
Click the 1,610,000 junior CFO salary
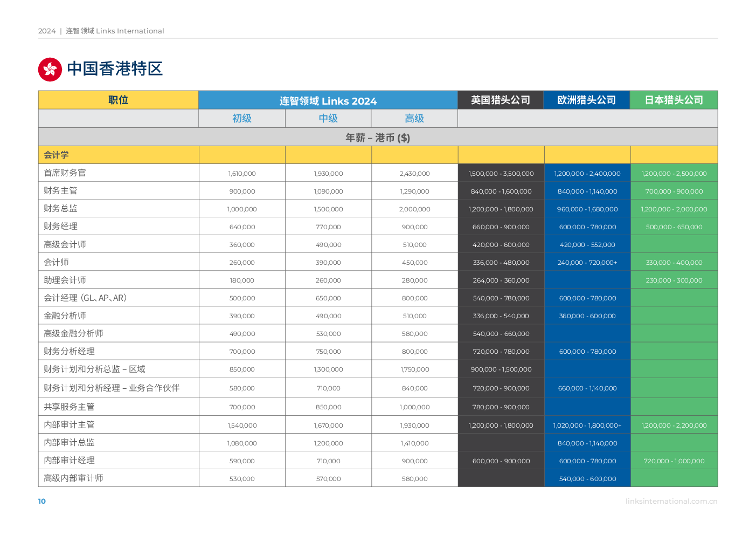pyautogui.click(x=242, y=174)
